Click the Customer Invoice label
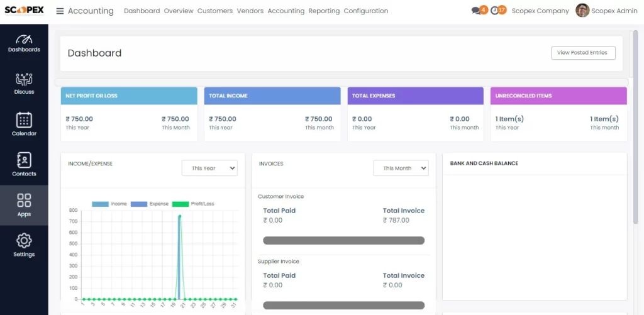This screenshot has width=644, height=315. [281, 196]
